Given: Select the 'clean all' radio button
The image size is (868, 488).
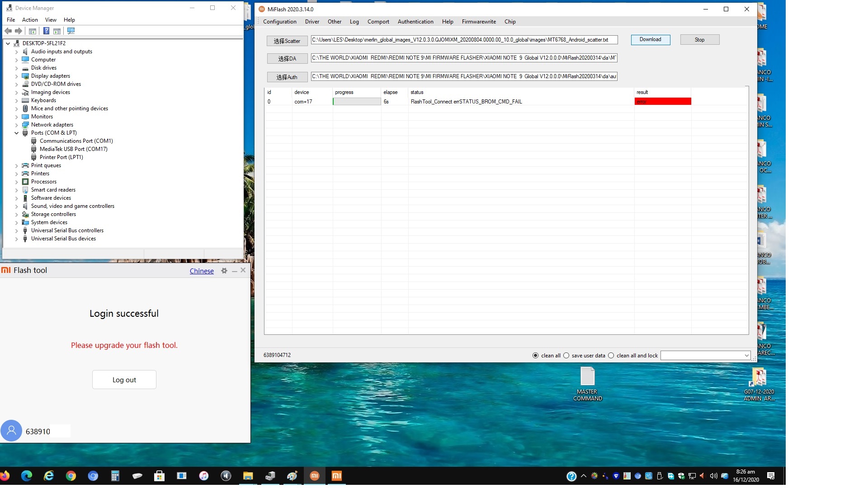Looking at the screenshot, I should (536, 356).
